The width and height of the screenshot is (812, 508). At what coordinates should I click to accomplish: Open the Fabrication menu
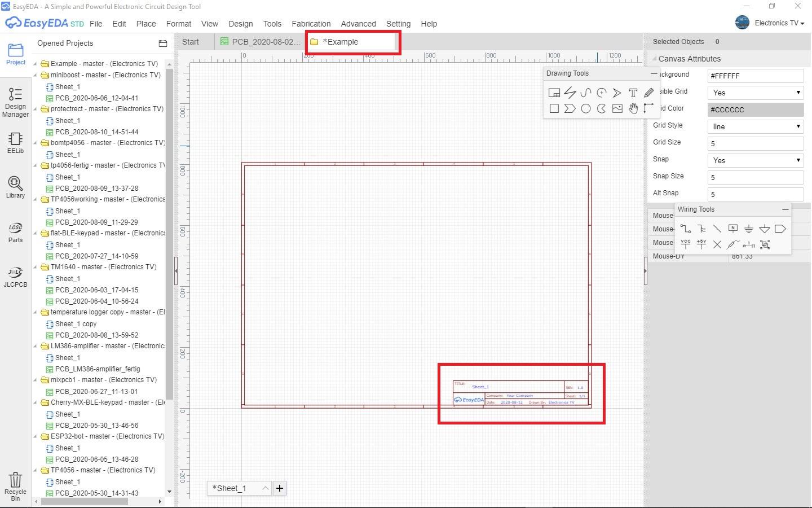click(311, 24)
